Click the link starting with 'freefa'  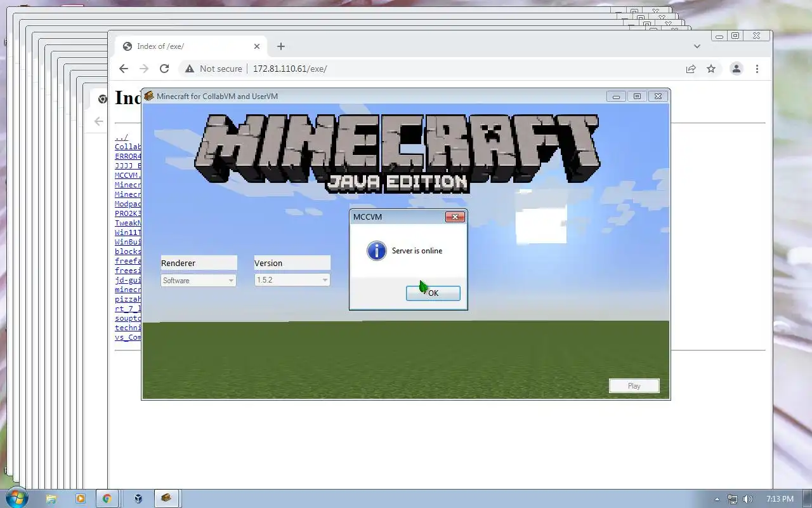[x=128, y=261]
